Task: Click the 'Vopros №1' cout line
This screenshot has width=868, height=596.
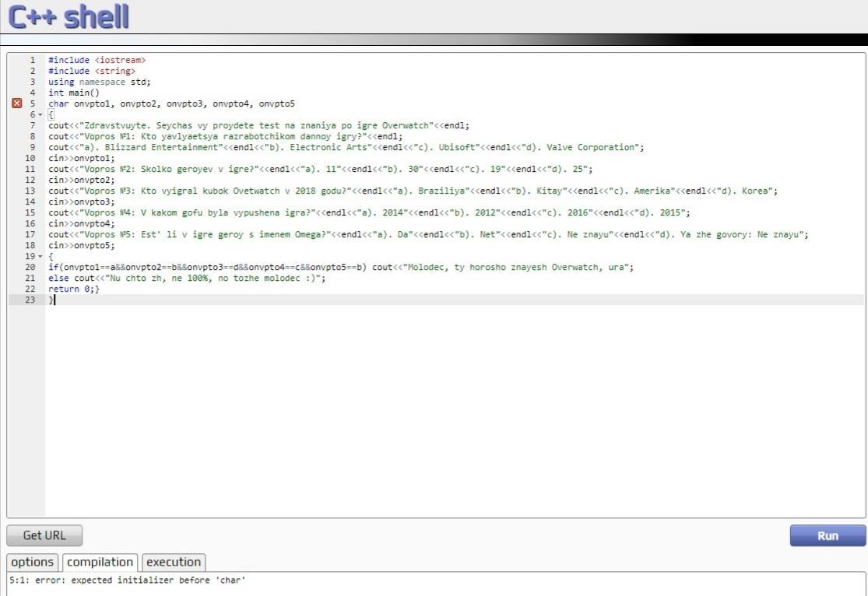Action: 225,136
